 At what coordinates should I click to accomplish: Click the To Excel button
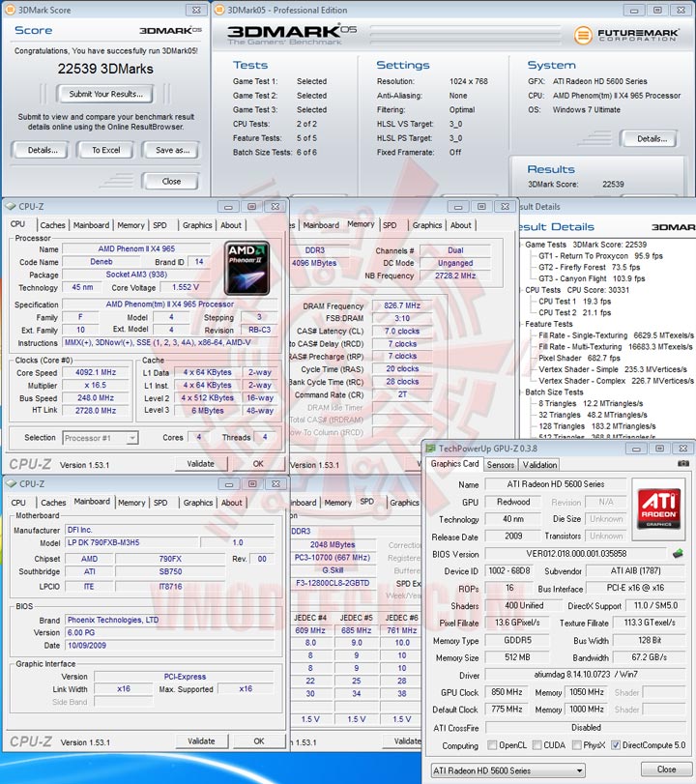click(x=105, y=150)
